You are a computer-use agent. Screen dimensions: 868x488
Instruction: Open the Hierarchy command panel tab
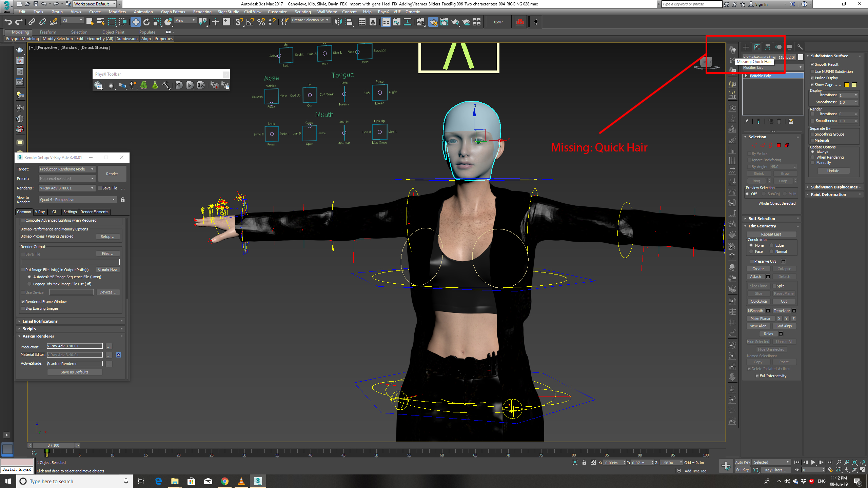pyautogui.click(x=768, y=47)
